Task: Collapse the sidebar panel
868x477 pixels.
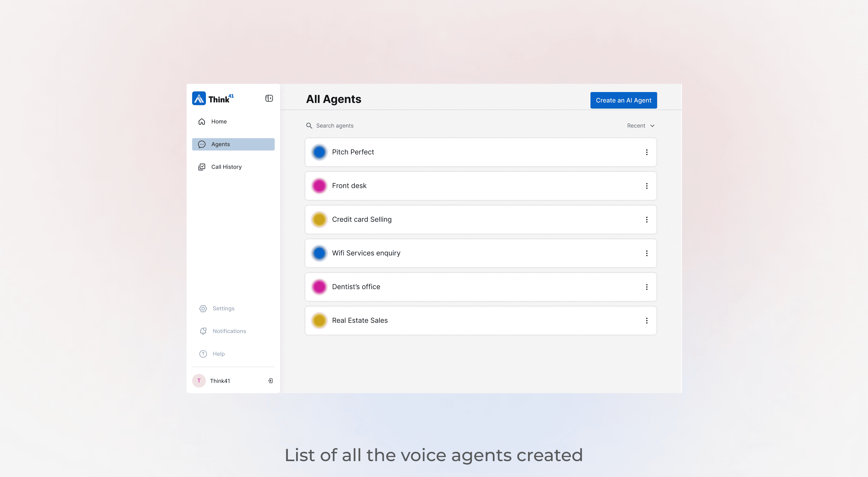Action: click(x=269, y=98)
